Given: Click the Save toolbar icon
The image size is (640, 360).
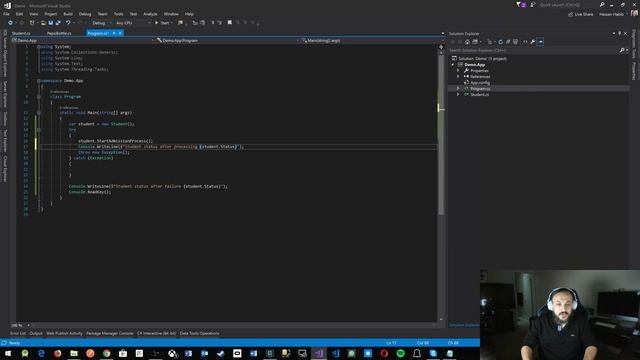Looking at the screenshot, I should (x=50, y=23).
